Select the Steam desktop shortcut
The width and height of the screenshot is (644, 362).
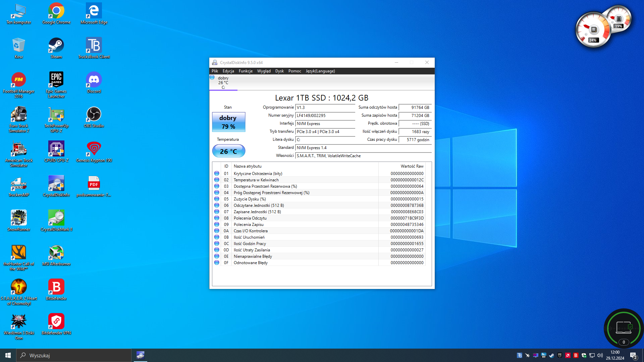pyautogui.click(x=56, y=49)
